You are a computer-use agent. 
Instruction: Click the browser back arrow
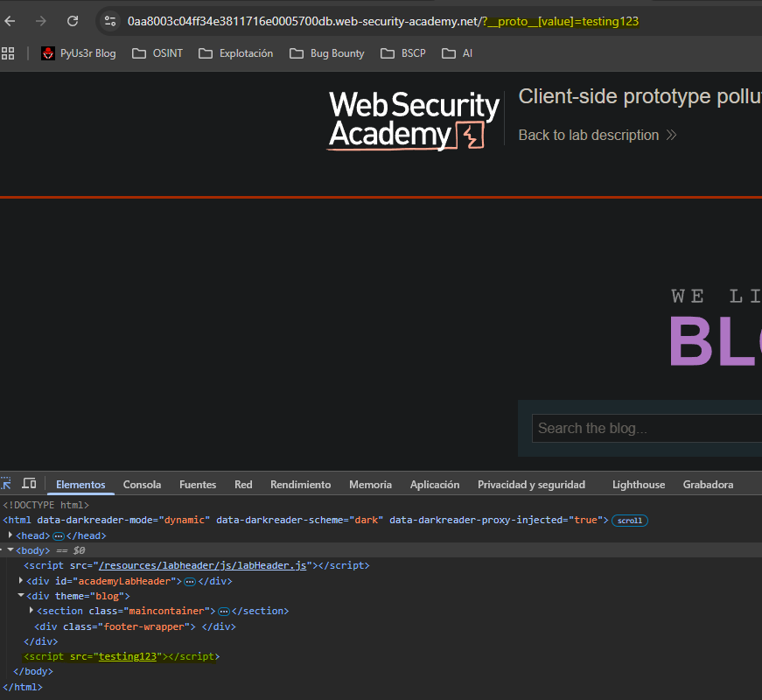pyautogui.click(x=10, y=21)
